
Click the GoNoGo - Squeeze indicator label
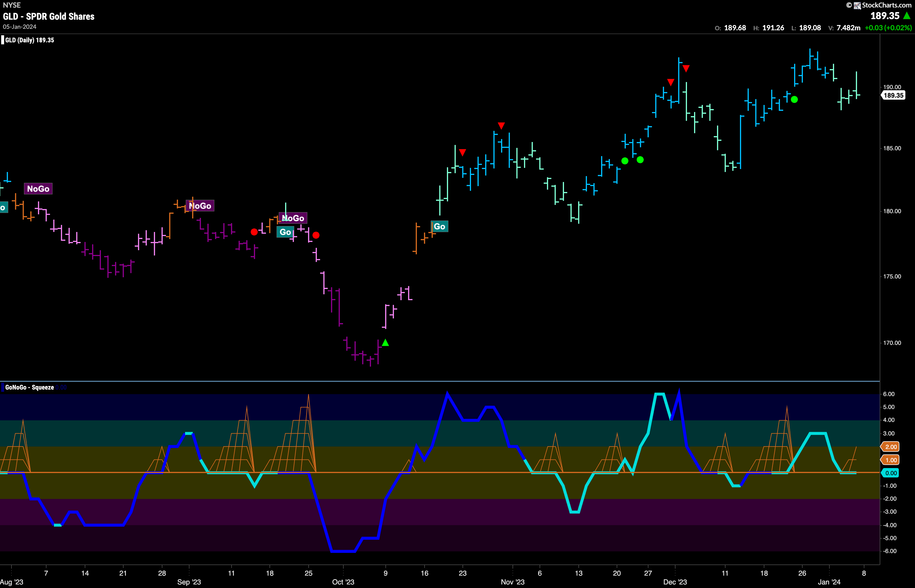pos(29,387)
